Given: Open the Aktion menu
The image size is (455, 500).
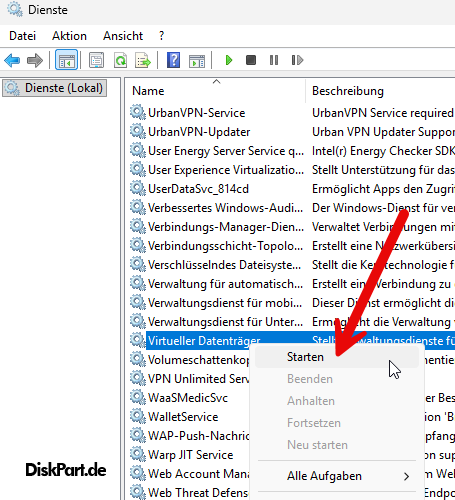Looking at the screenshot, I should point(69,36).
